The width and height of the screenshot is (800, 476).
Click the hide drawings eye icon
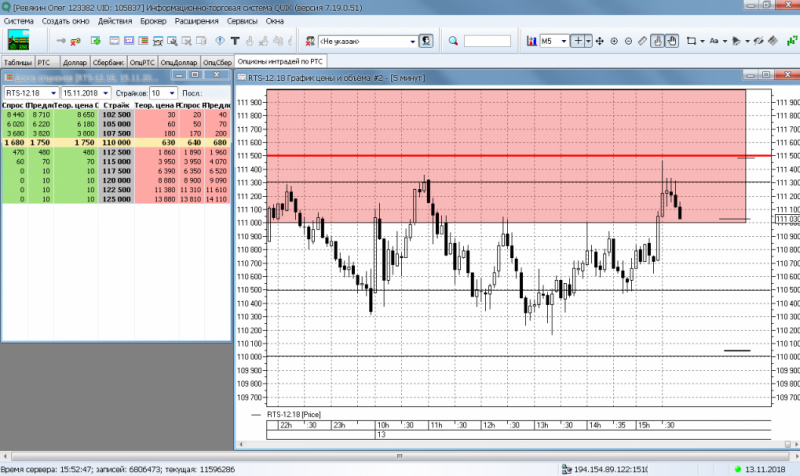coord(757,41)
